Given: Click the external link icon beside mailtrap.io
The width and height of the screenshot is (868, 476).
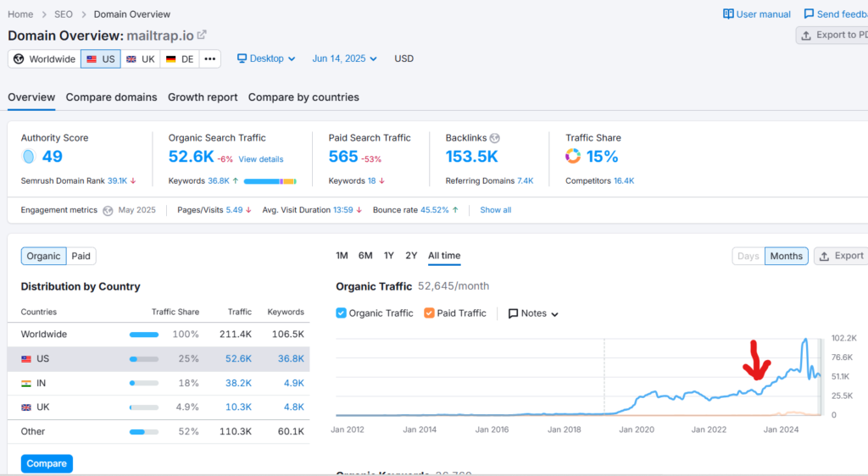Looking at the screenshot, I should tap(202, 36).
